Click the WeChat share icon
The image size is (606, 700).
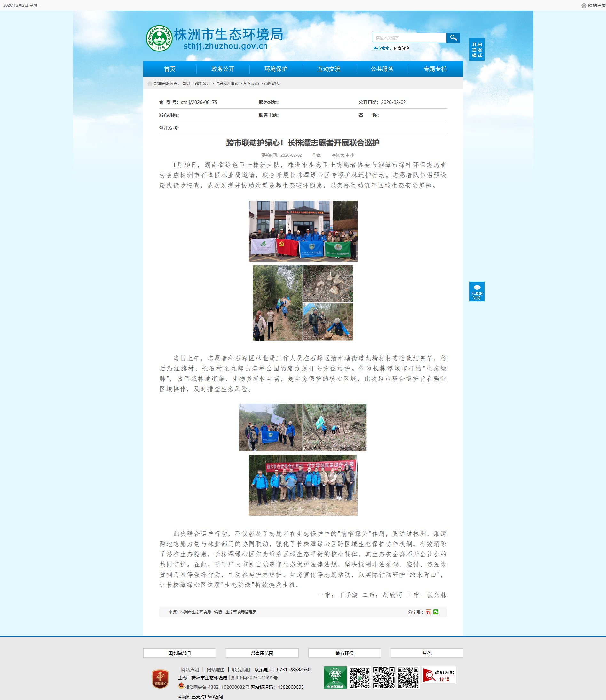click(436, 612)
